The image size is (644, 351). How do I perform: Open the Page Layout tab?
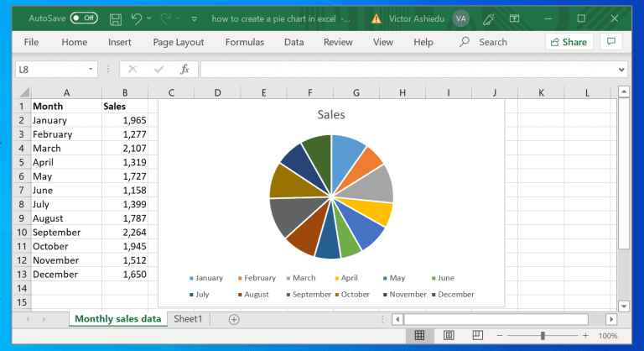pyautogui.click(x=179, y=42)
